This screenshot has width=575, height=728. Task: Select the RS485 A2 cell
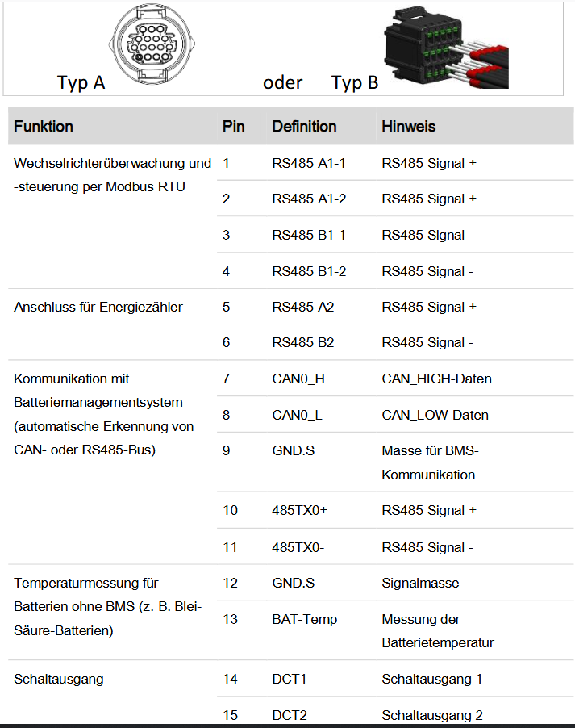(303, 307)
